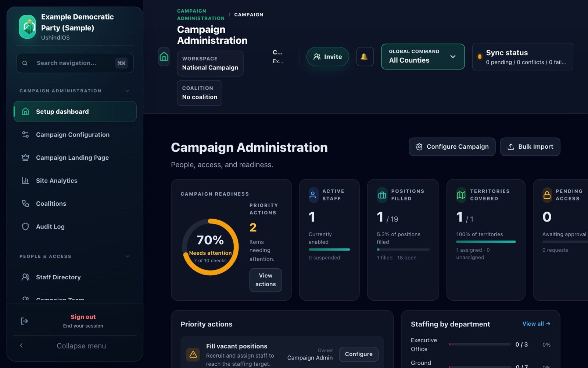Click the Campaign Configuration sliders icon
The image size is (588, 368).
tap(25, 135)
